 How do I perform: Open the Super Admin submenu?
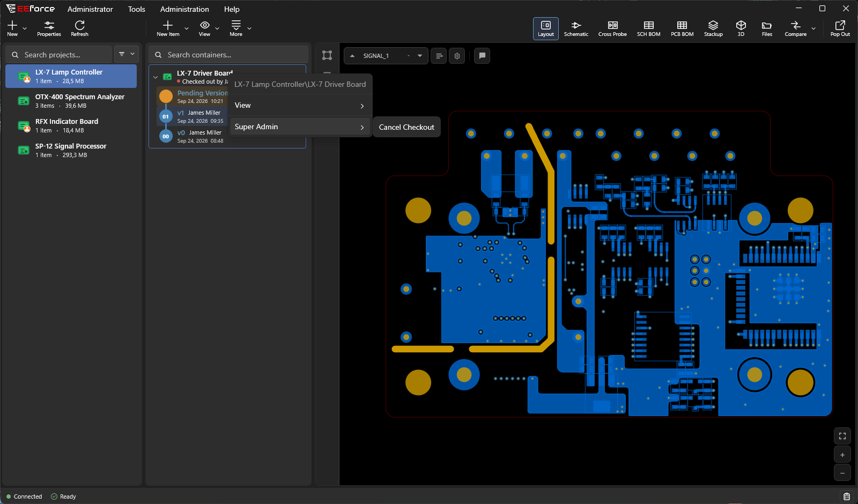point(300,127)
